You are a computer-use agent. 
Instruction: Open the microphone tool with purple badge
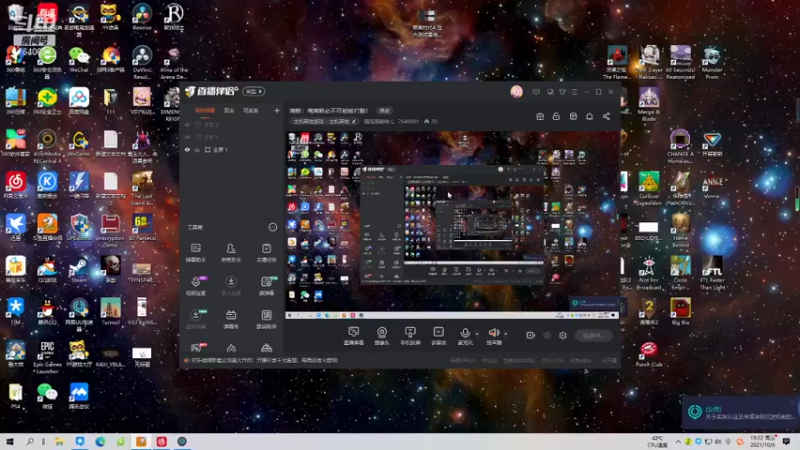coord(196,286)
